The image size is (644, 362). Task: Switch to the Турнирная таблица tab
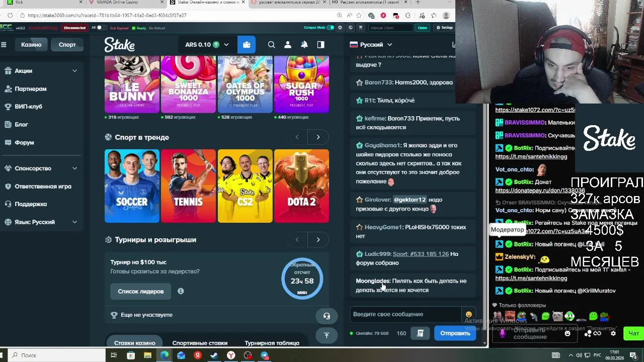tap(272, 342)
